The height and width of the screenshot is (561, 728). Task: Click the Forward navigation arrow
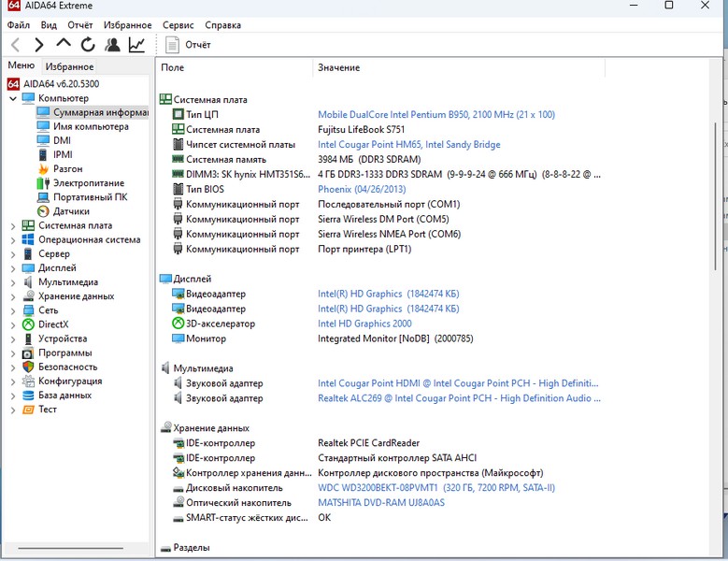(x=39, y=45)
